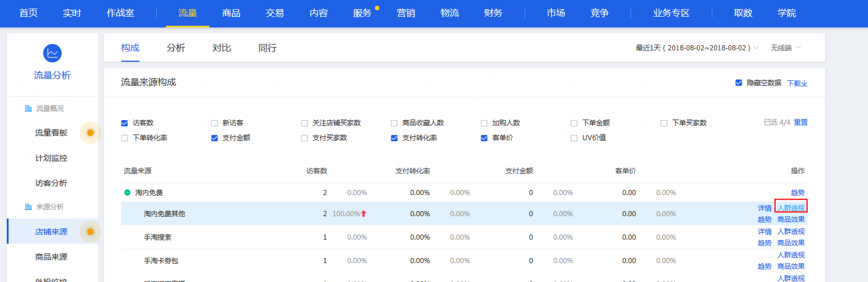
Task: Select 计划监控 in the sidebar
Action: point(51,158)
